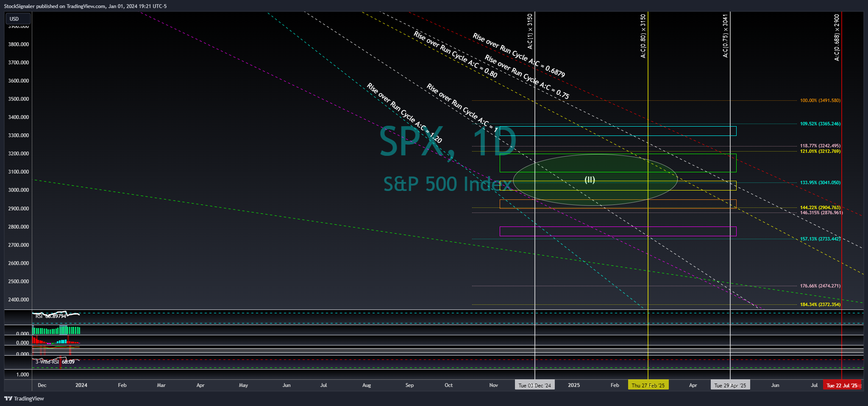The height and width of the screenshot is (406, 868).
Task: Click the 2025 year label on time axis
Action: (574, 385)
